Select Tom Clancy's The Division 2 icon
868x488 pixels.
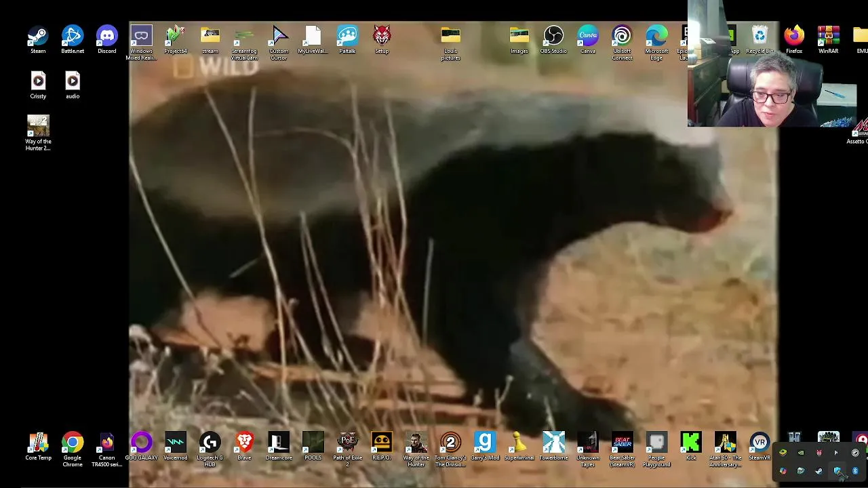[450, 449]
